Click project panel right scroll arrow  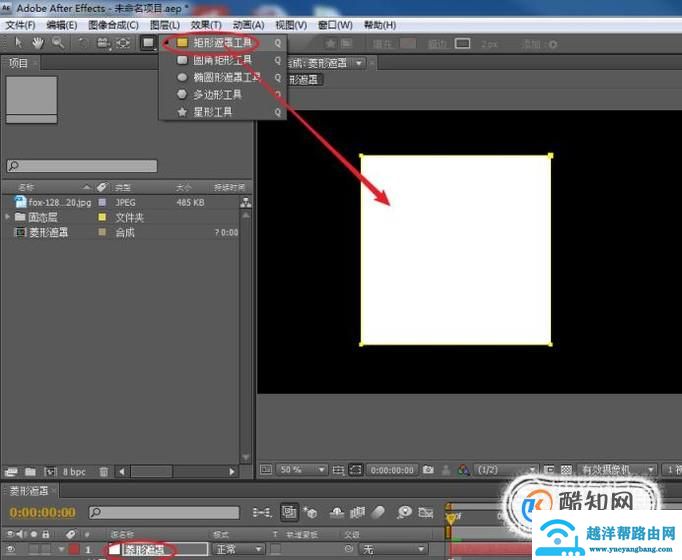coord(232,472)
